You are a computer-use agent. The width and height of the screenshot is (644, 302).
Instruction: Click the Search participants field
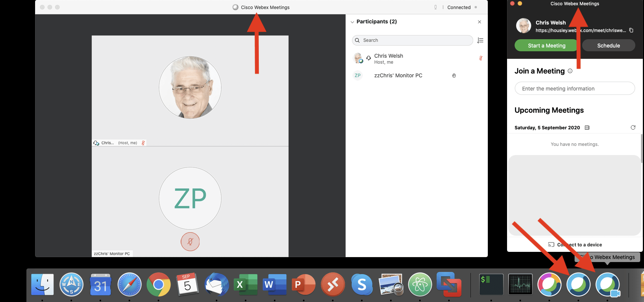click(412, 40)
